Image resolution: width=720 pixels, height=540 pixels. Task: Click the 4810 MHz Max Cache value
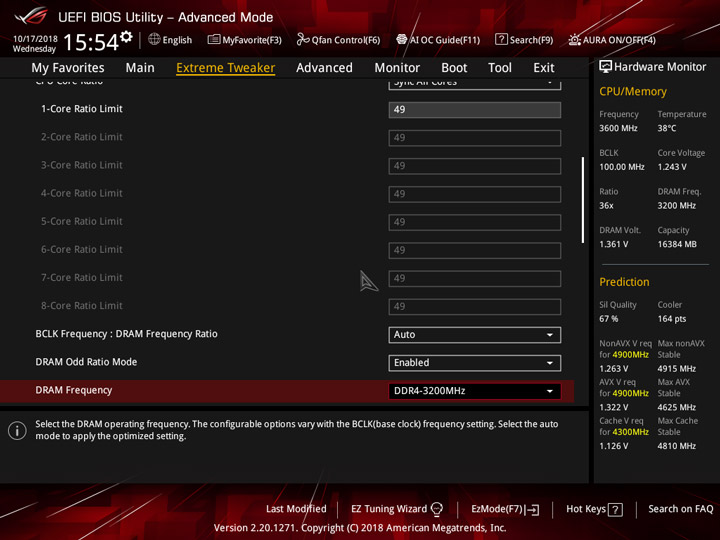[676, 446]
